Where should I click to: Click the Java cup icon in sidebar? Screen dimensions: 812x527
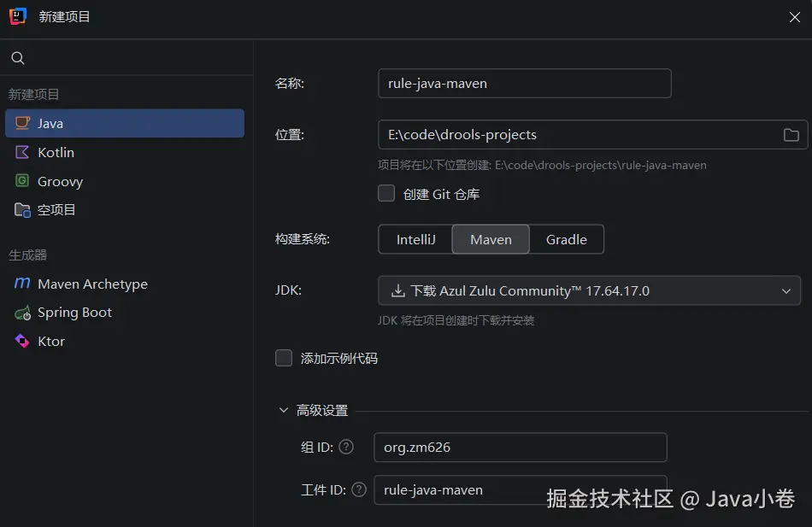[22, 123]
